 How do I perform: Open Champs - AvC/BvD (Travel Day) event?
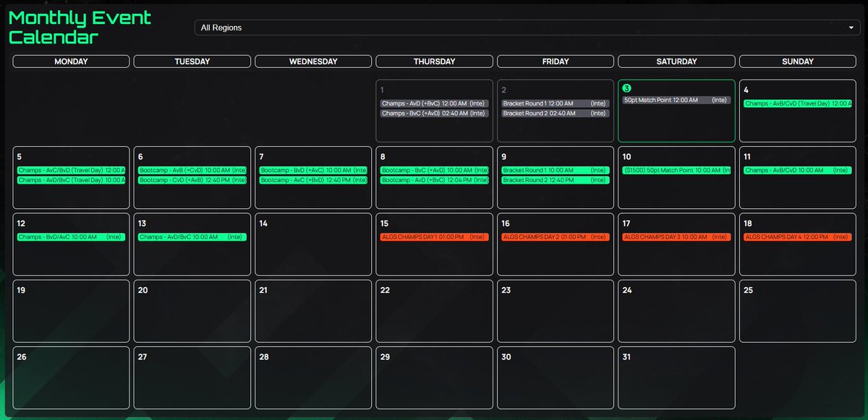point(71,170)
